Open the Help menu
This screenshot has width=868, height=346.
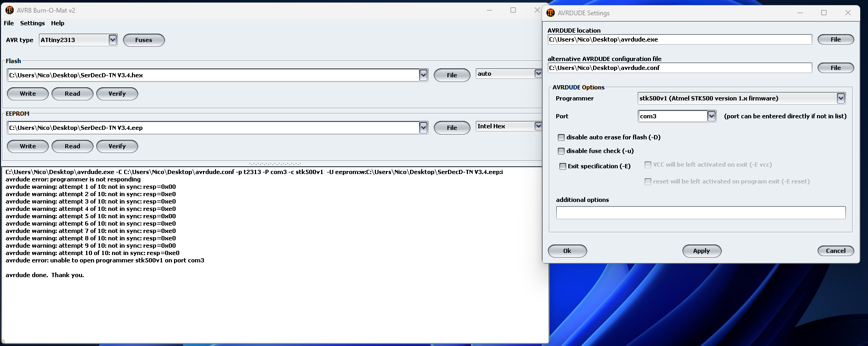[58, 23]
